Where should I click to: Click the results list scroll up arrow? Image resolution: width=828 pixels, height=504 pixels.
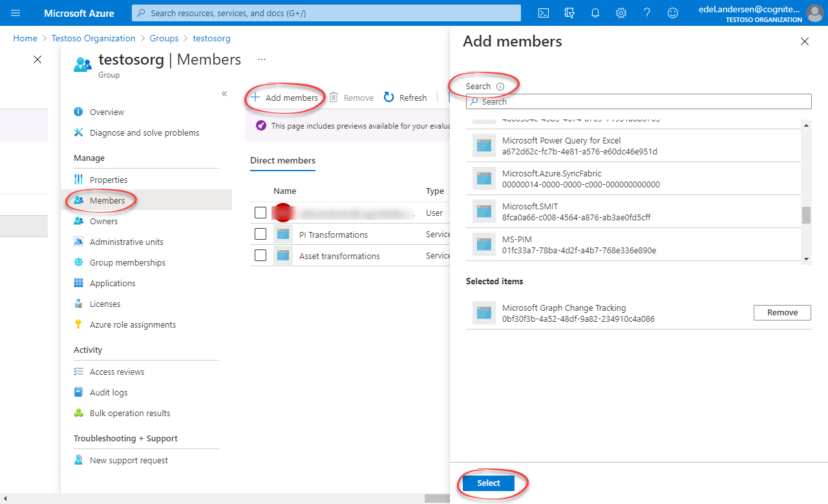806,124
